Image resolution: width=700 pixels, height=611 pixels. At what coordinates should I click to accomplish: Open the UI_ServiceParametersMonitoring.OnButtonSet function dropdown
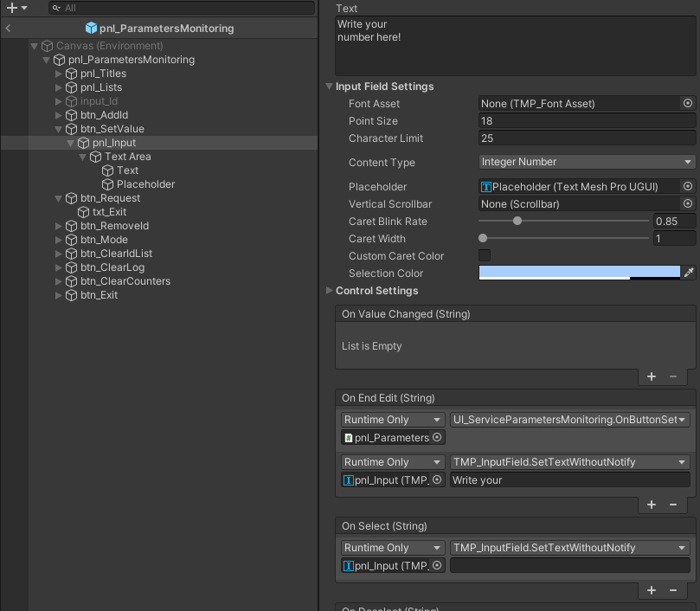[569, 420]
